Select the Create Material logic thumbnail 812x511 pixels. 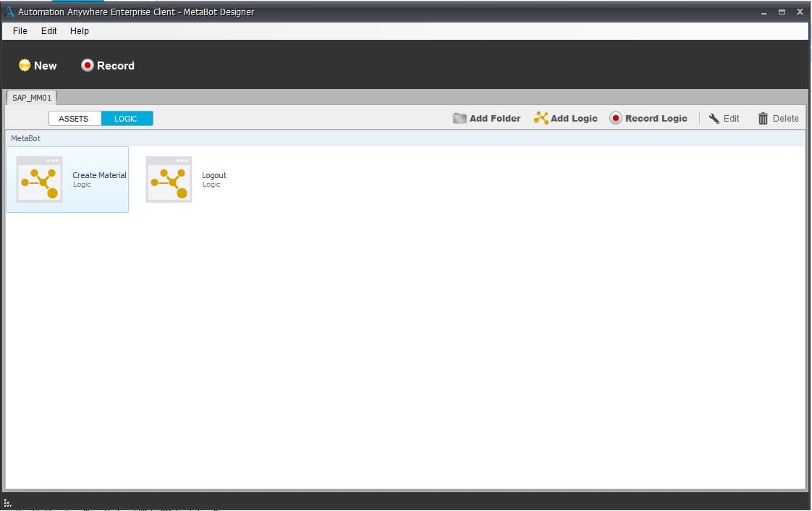pyautogui.click(x=39, y=179)
